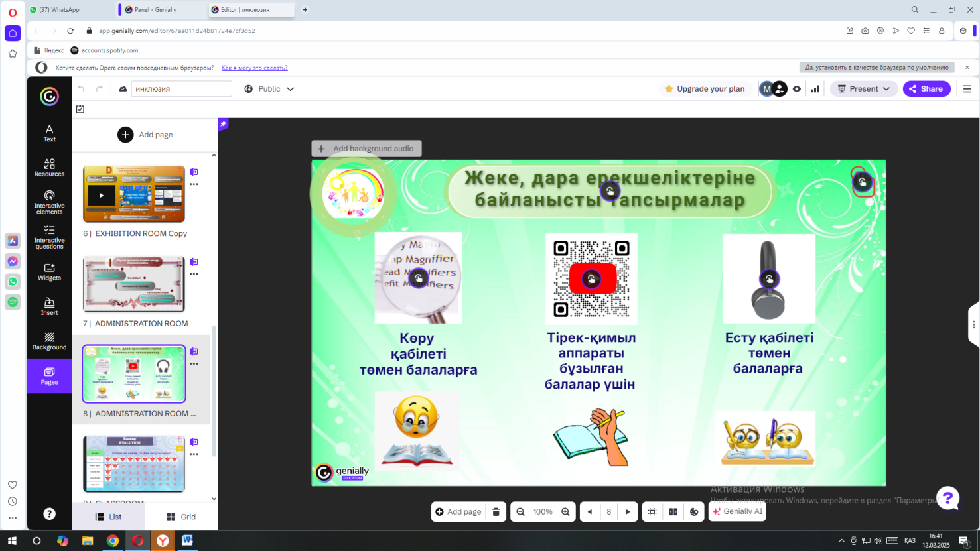Open the statistics bar chart icon
The image size is (980, 551).
click(x=815, y=89)
